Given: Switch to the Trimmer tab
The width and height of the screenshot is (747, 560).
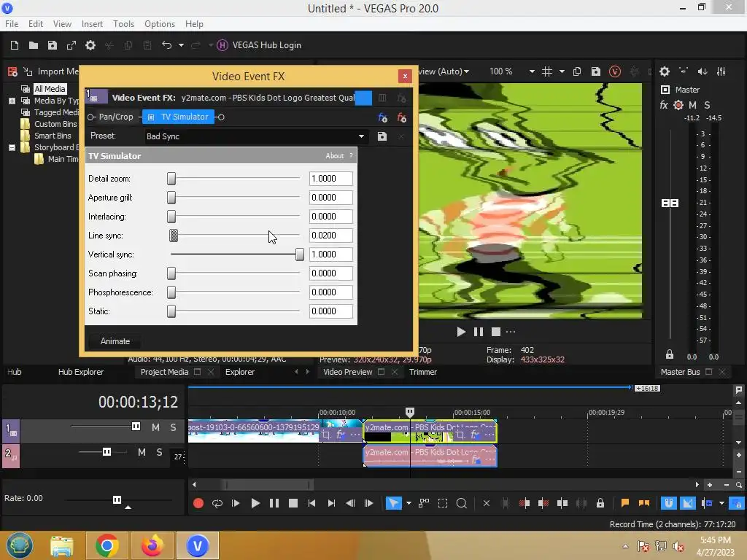Looking at the screenshot, I should click(422, 372).
